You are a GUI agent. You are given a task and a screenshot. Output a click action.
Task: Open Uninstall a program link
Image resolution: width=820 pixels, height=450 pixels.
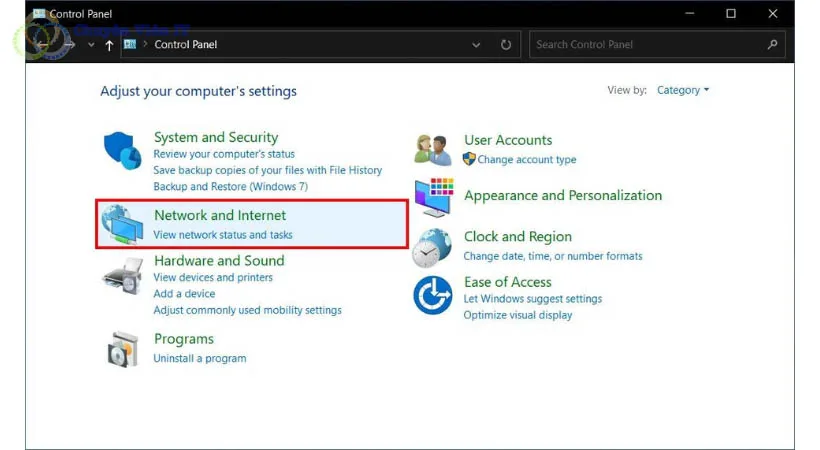pos(200,358)
